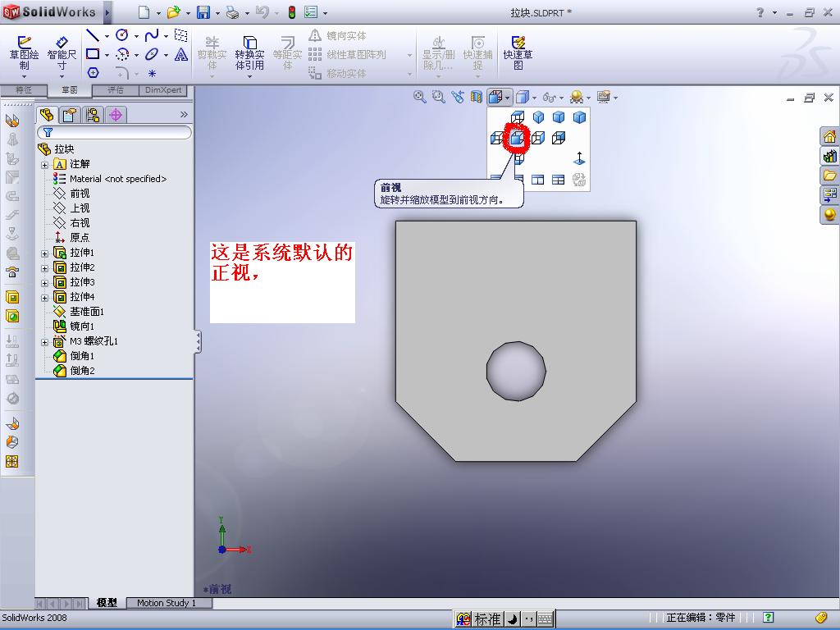Switch to the 特征 ribbon tab

pos(24,90)
